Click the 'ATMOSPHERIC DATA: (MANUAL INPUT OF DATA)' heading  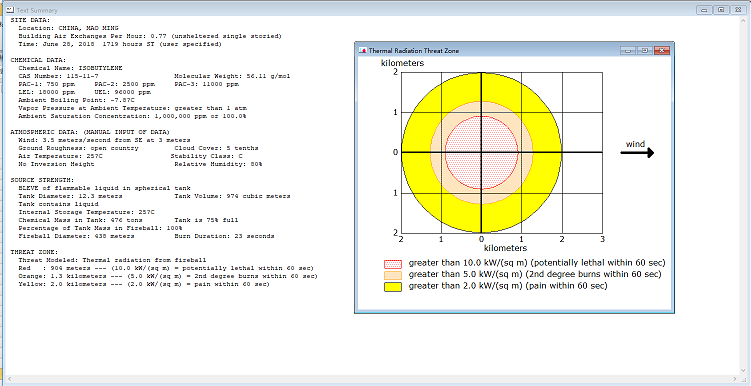(x=90, y=132)
